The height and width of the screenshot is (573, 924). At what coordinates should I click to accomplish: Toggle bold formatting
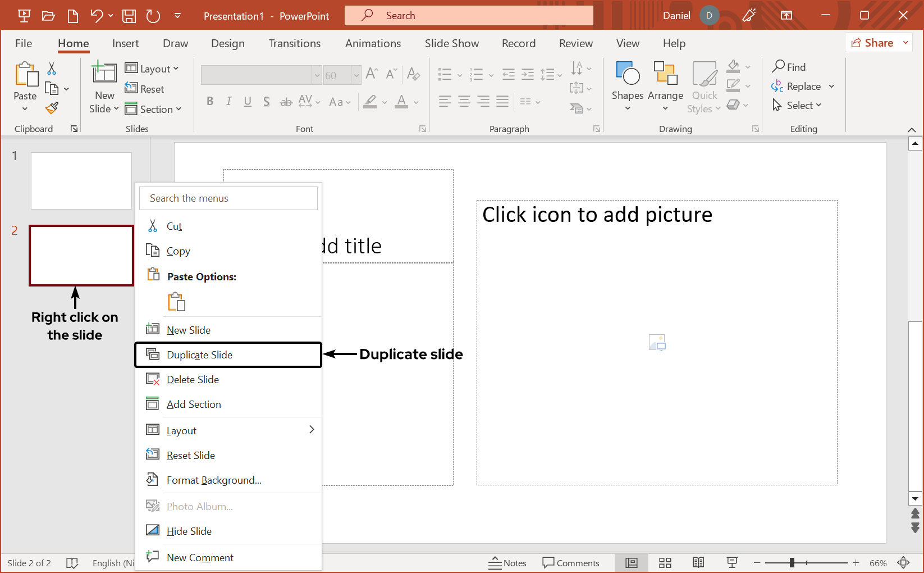pyautogui.click(x=210, y=101)
